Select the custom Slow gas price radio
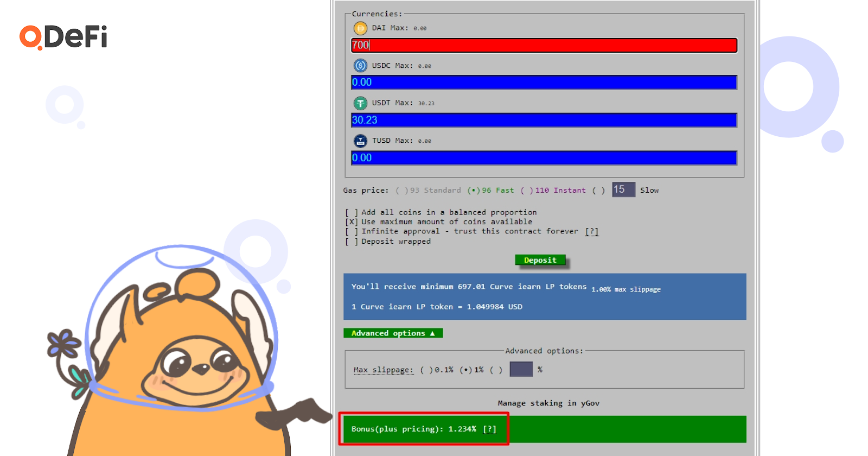Viewport: 868px width, 456px height. (598, 191)
